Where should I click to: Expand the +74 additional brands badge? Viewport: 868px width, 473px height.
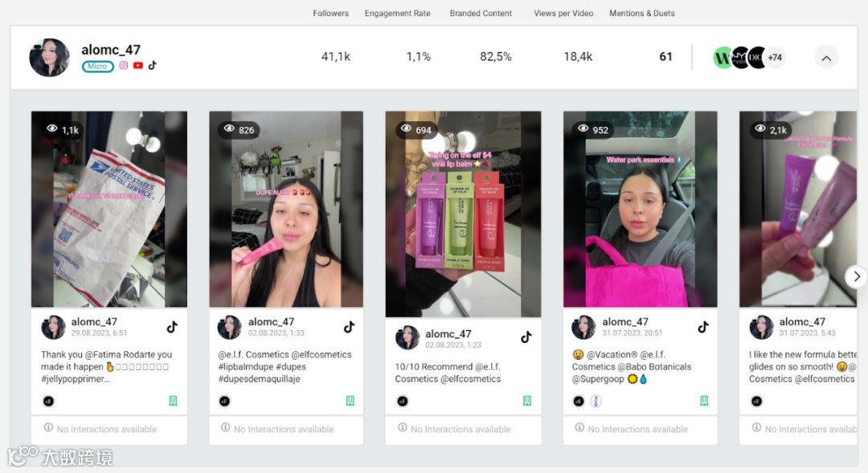tap(775, 58)
